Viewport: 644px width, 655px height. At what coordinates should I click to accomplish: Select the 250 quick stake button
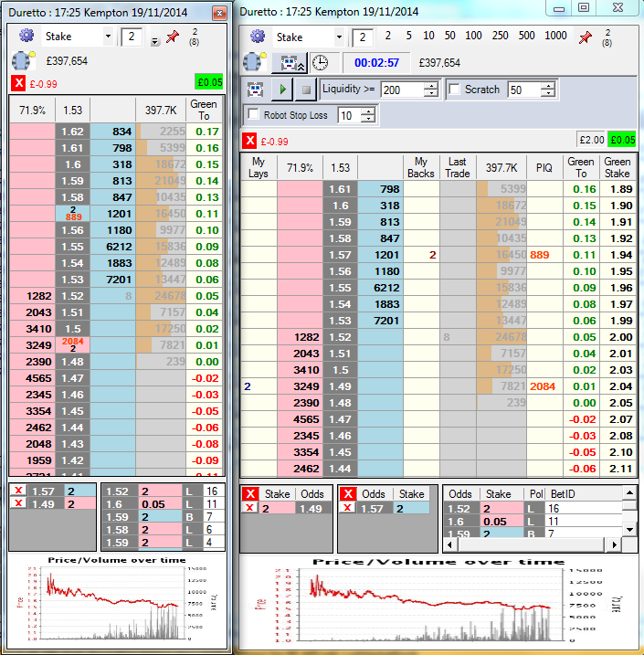500,36
